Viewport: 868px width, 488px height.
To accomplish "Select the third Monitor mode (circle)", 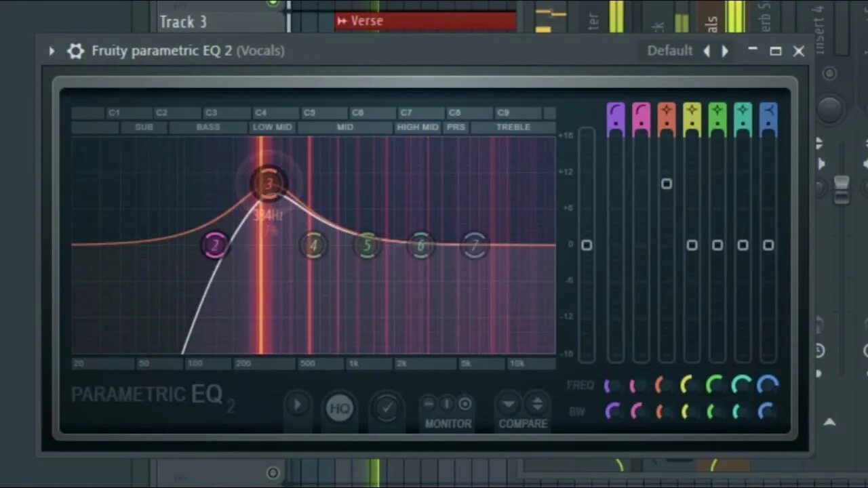I will (465, 404).
